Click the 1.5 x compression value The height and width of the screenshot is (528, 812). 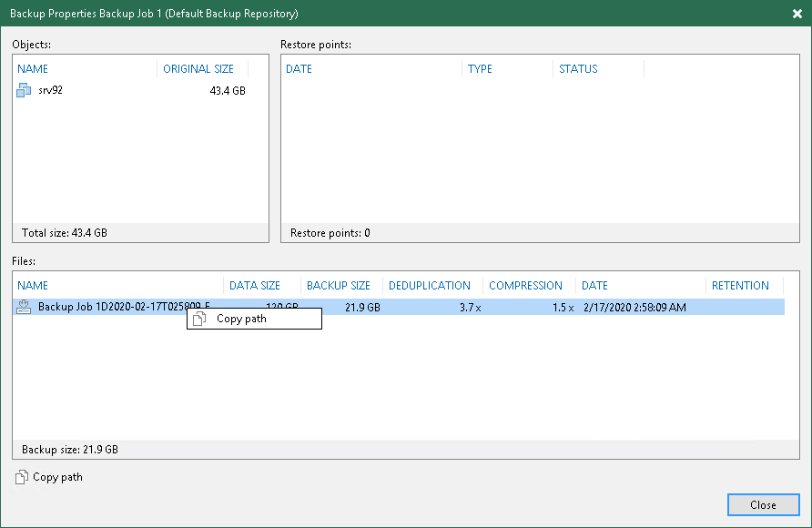pyautogui.click(x=563, y=308)
